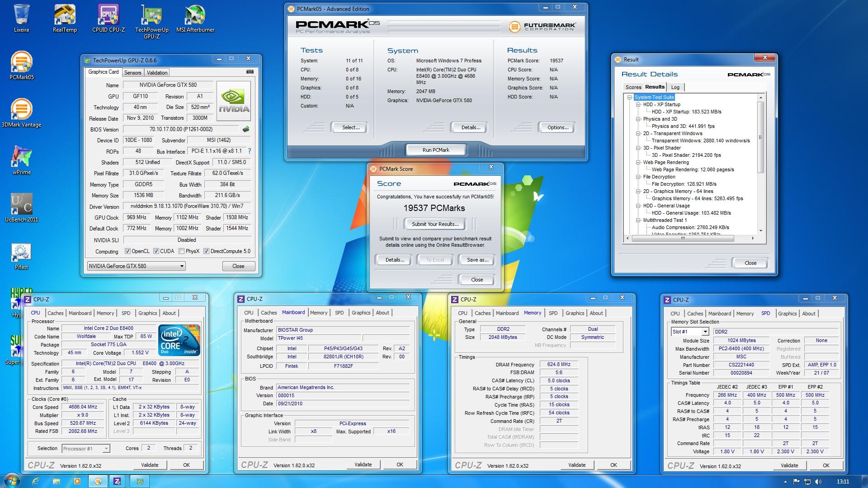The height and width of the screenshot is (488, 868).
Task: Select Physics and 3D: 441.991 fps row
Action: coord(683,126)
